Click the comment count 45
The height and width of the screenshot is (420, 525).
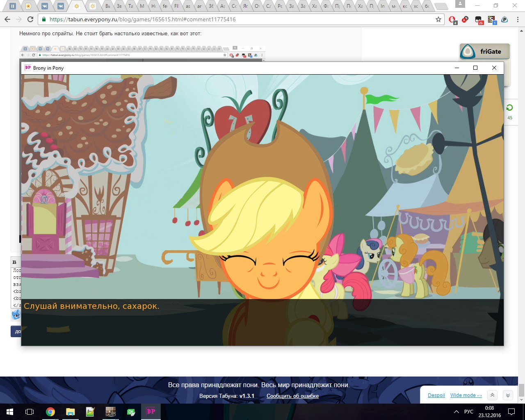coord(510,118)
